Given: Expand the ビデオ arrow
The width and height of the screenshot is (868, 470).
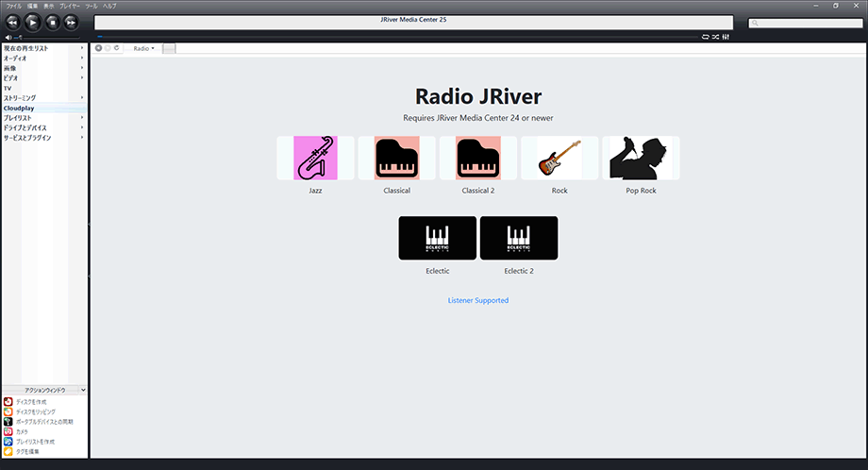Looking at the screenshot, I should (x=82, y=78).
